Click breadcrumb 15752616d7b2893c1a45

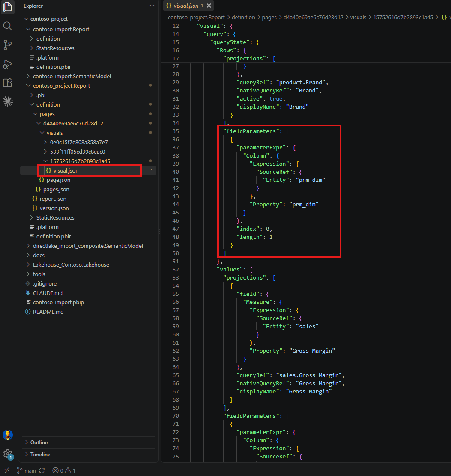click(x=403, y=17)
